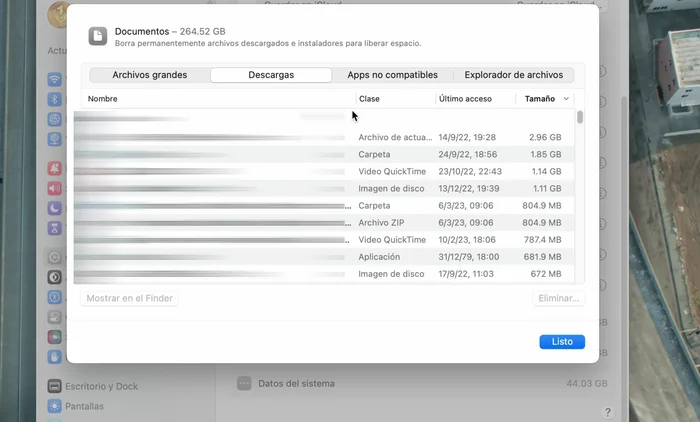Sort by the Clase column header
700x422 pixels.
[369, 99]
